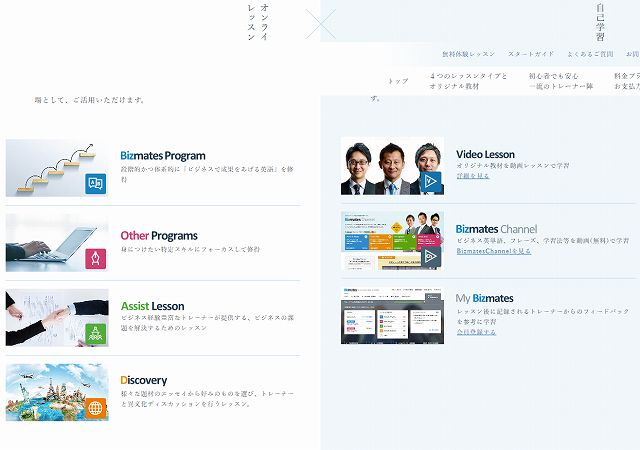Follow the 会員登録する link under My Bizmates
The image size is (640, 450).
coord(476,332)
